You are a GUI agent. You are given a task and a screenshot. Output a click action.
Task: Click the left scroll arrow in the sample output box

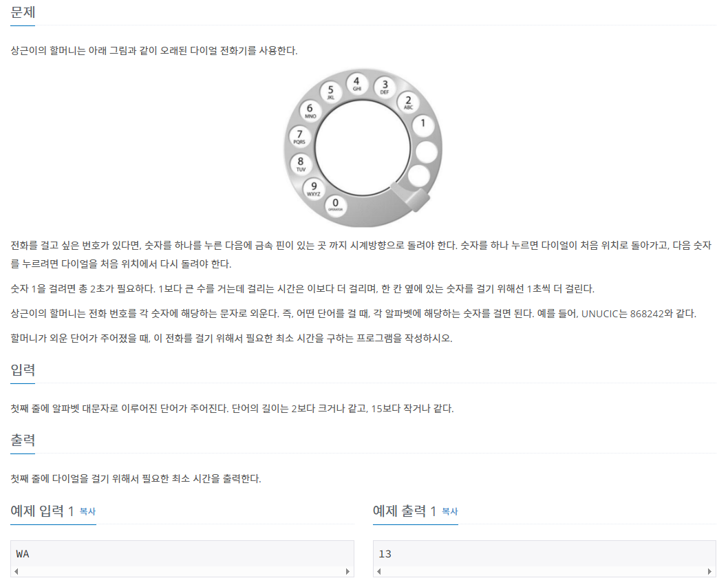click(x=379, y=572)
